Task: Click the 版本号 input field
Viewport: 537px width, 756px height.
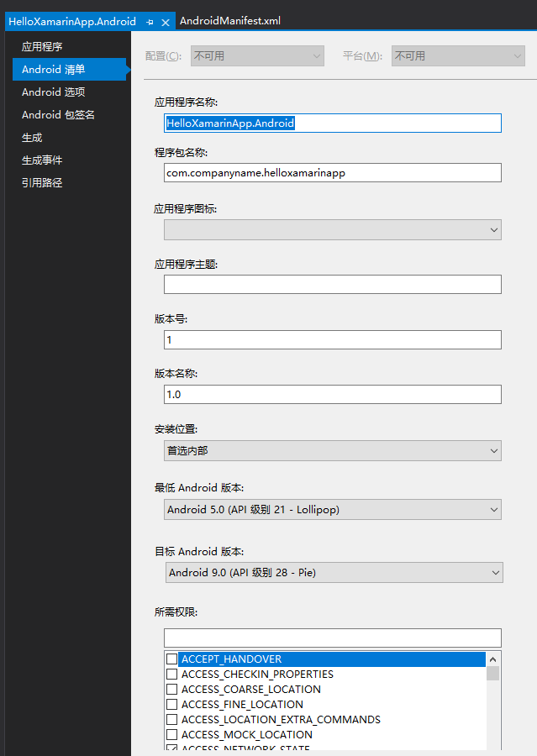Action: 333,340
